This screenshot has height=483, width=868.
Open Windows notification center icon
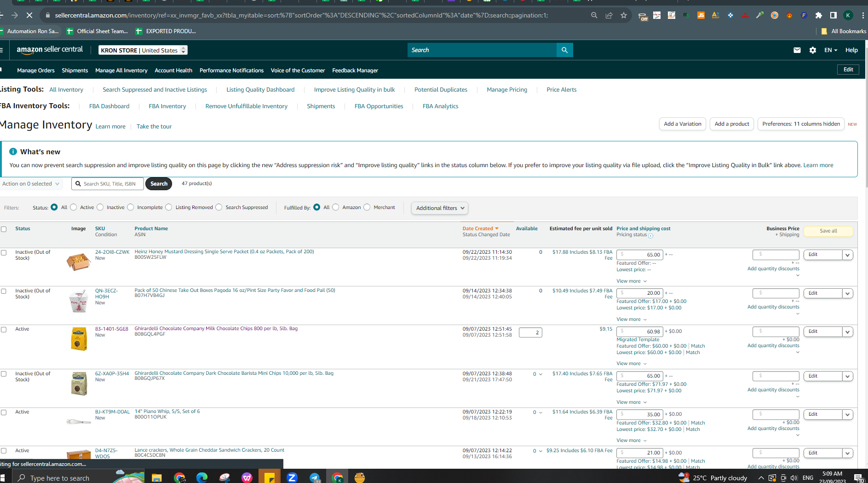(858, 478)
